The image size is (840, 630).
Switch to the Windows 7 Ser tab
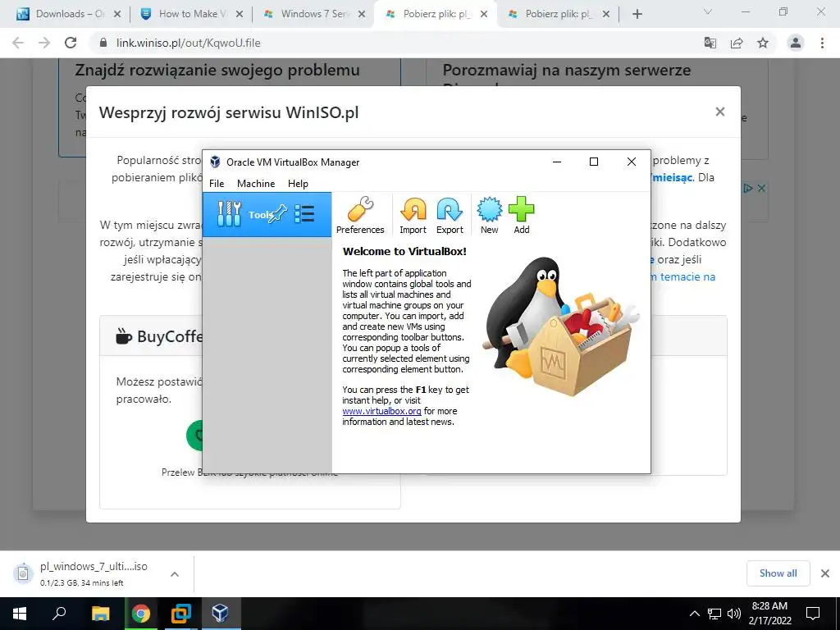tap(313, 14)
